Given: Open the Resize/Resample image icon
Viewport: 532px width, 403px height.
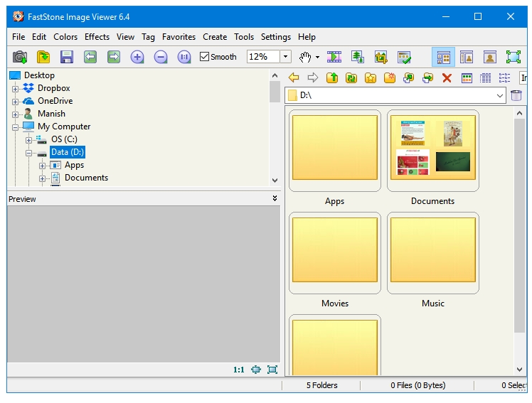Looking at the screenshot, I should 358,57.
